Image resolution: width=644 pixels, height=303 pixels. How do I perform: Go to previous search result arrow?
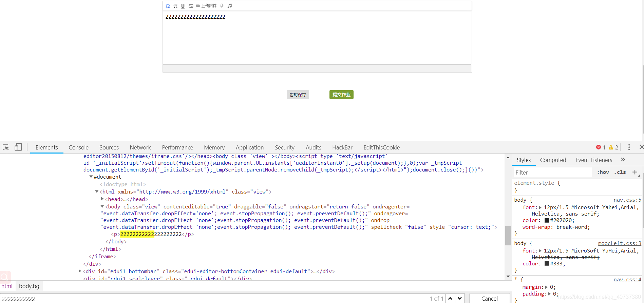[x=450, y=299]
